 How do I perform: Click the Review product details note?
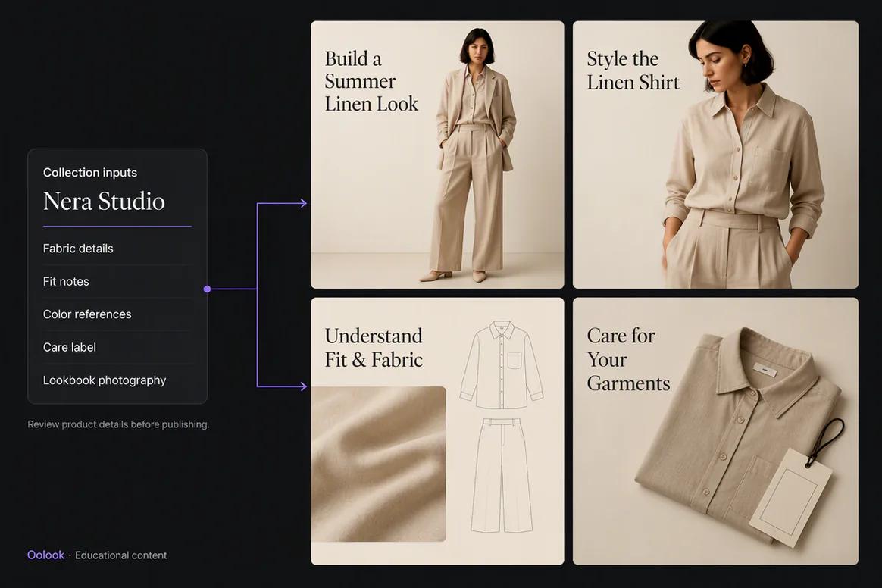tap(118, 424)
